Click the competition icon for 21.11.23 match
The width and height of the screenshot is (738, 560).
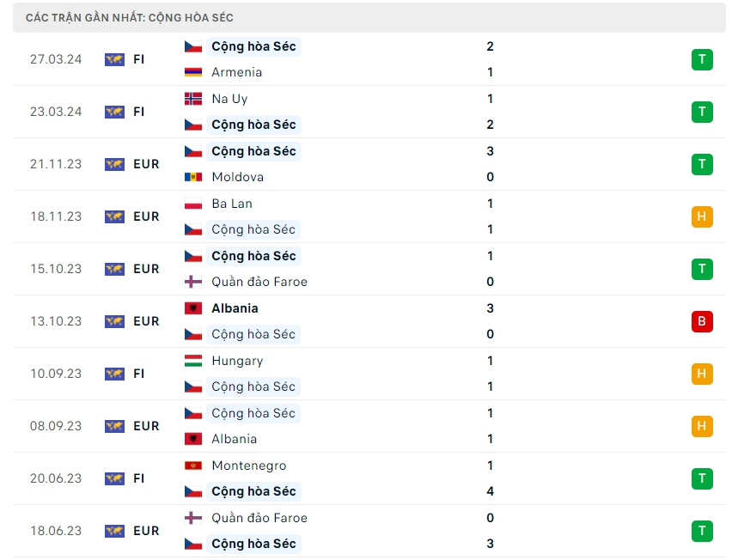click(x=114, y=164)
